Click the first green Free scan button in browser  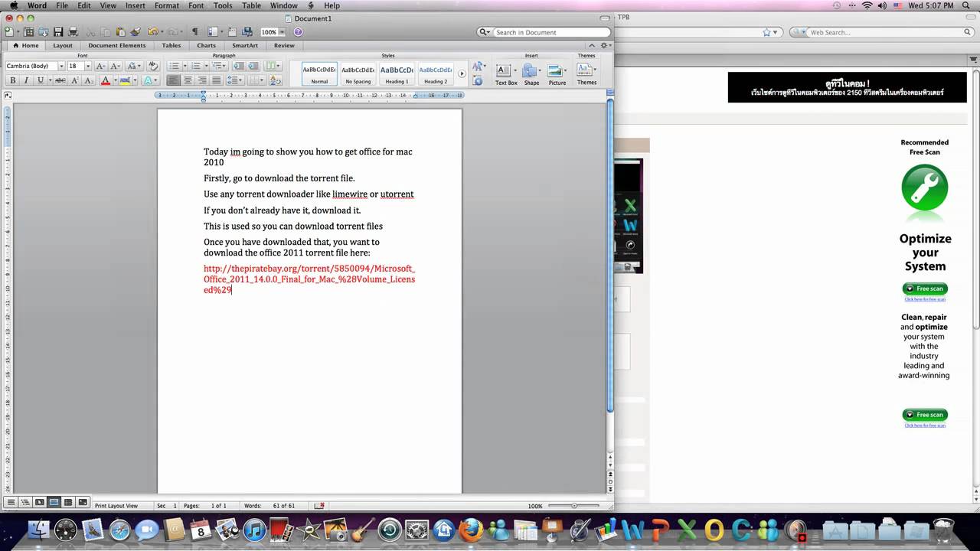[x=925, y=289]
